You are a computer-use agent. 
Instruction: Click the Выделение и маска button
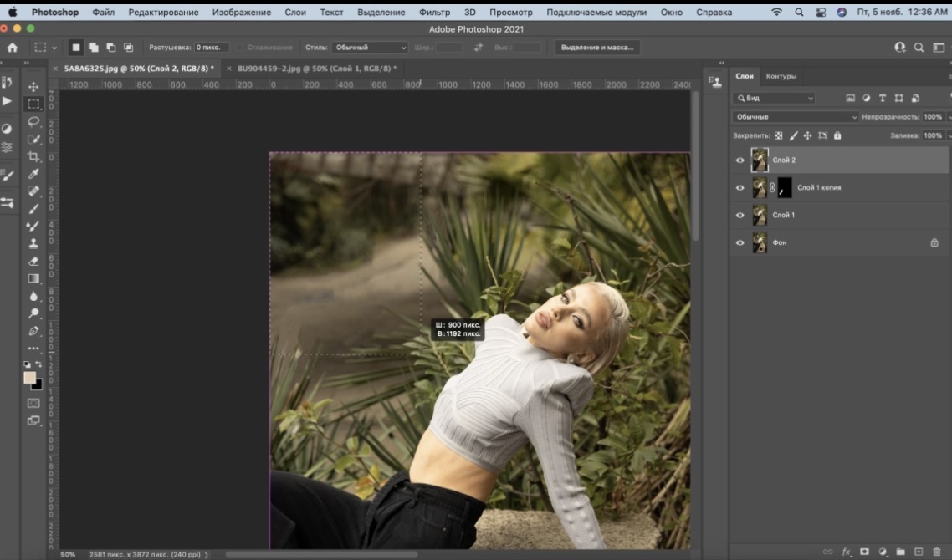[597, 48]
